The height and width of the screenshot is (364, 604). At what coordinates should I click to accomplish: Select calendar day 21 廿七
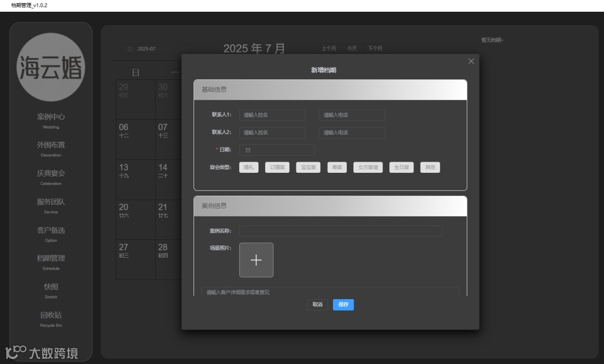click(x=168, y=220)
